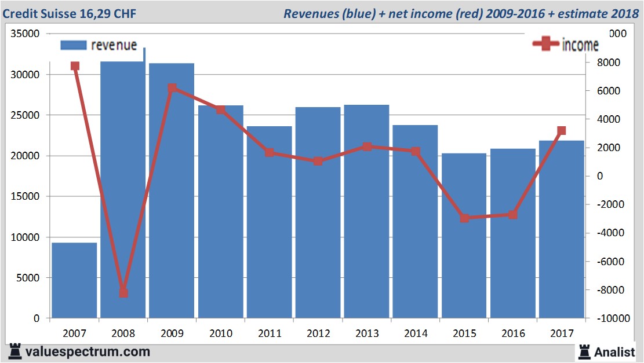Click the -4000 right axis label
This screenshot has height=363, width=644.
[x=610, y=233]
